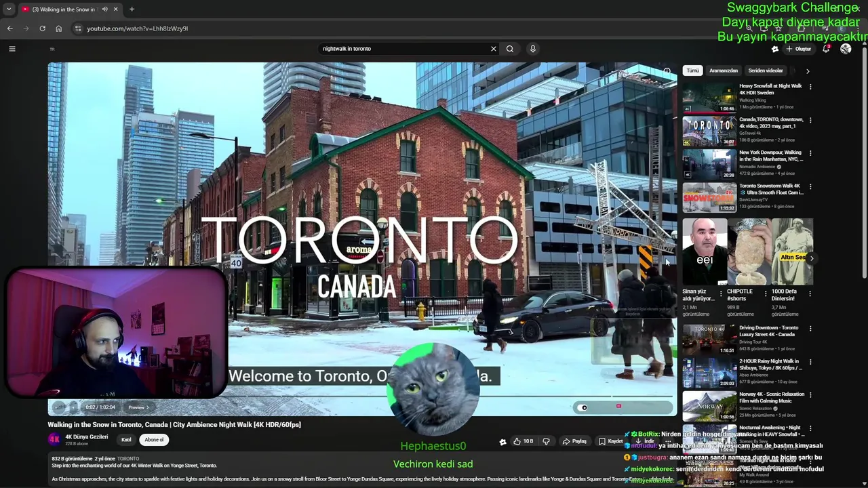Select the Tümü filter chip
Viewport: 868px width, 488px height.
[692, 70]
